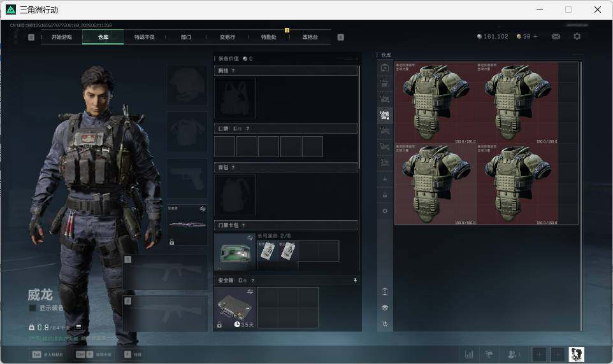
Task: Click the lock icon on melee weapon slot
Action: coord(171,242)
